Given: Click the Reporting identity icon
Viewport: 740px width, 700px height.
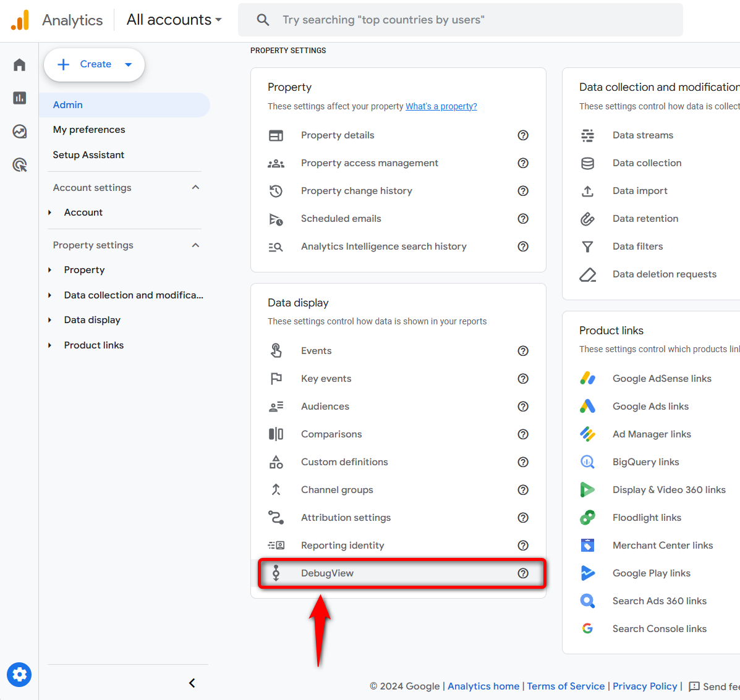Looking at the screenshot, I should click(276, 546).
